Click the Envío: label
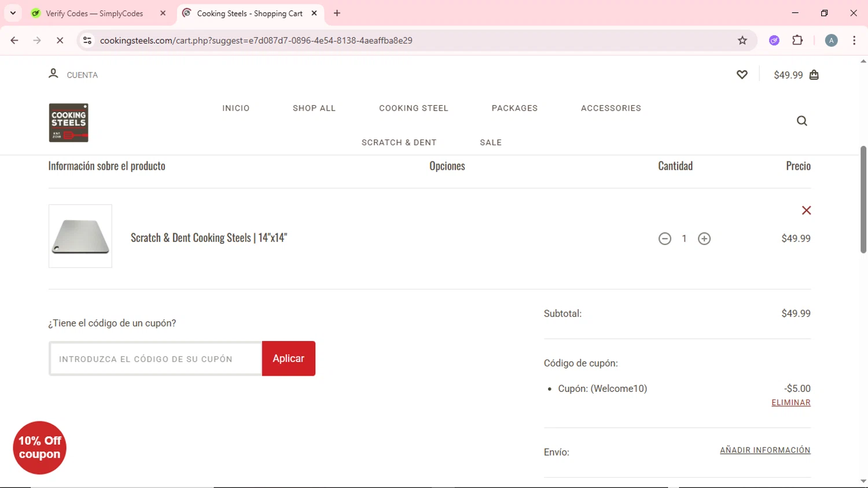This screenshot has width=868, height=488. tap(556, 452)
